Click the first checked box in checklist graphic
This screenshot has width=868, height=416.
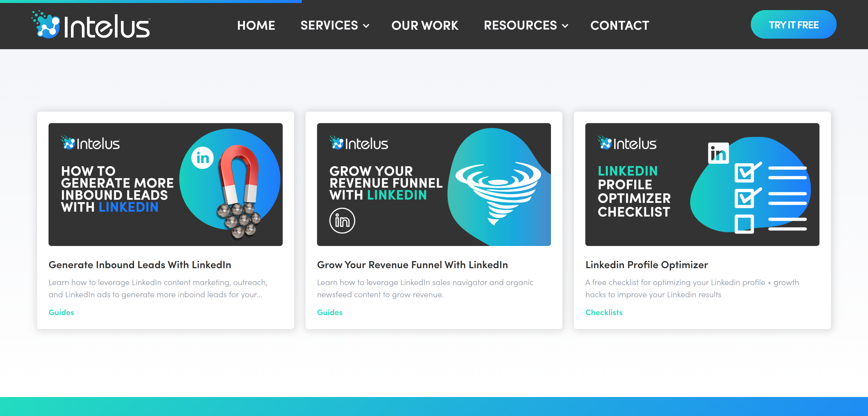[744, 173]
